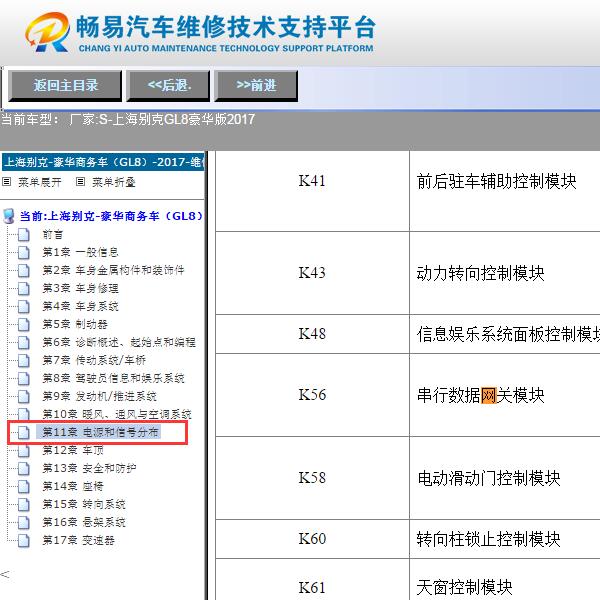Viewport: 600px width, 600px height.
Task: Open 第8章 驾驶员信息和娱乐系统
Action: [x=113, y=378]
